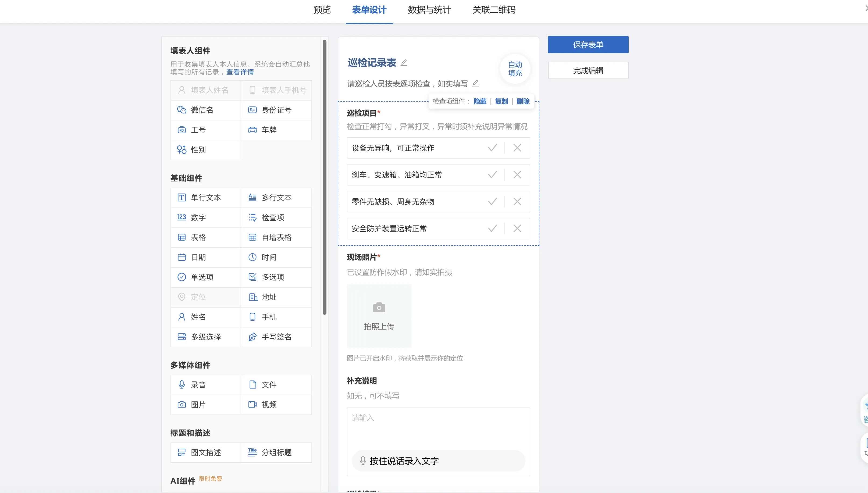Add a 图片 component
This screenshot has width=868, height=493.
coord(205,405)
